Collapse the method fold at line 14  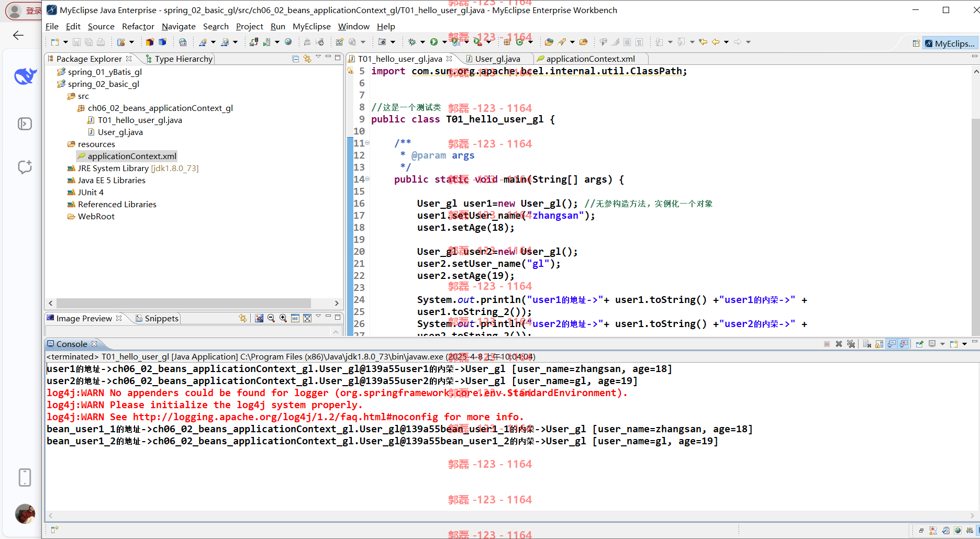367,179
